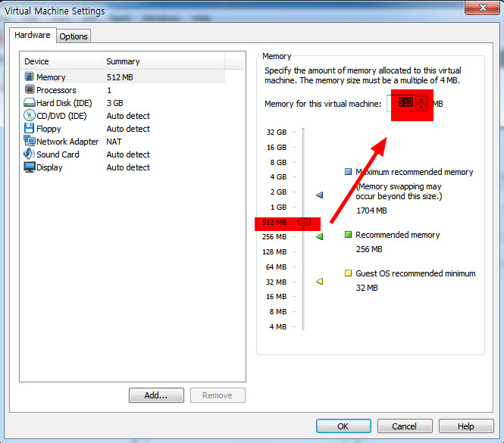Click the Cancel button
504x443 pixels.
point(405,426)
